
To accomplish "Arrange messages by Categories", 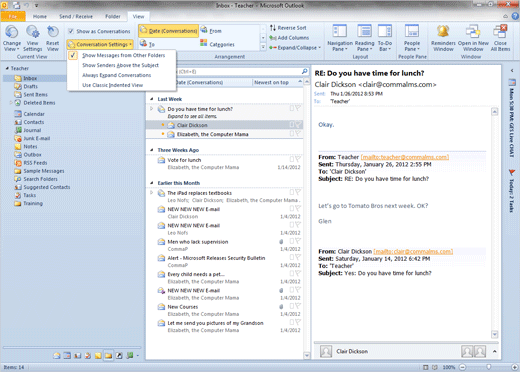I will [217, 44].
